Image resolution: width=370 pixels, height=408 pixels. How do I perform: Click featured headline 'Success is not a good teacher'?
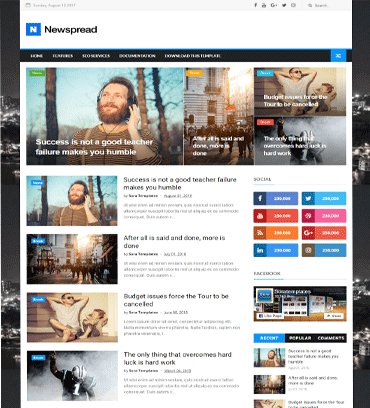point(94,147)
